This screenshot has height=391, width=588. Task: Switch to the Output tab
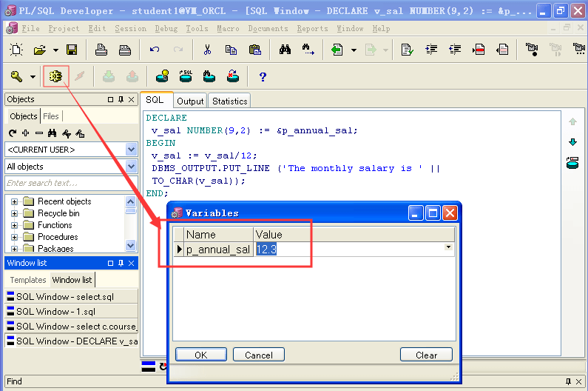[x=190, y=101]
